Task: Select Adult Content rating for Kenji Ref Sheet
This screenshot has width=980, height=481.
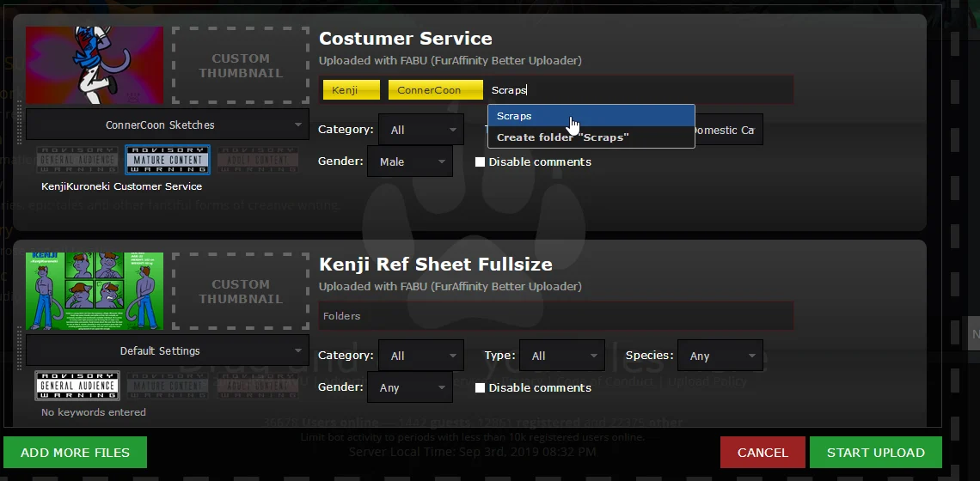Action: [x=258, y=386]
